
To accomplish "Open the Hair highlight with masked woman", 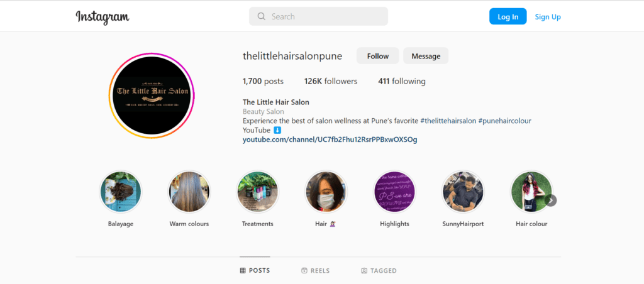I will click(326, 192).
